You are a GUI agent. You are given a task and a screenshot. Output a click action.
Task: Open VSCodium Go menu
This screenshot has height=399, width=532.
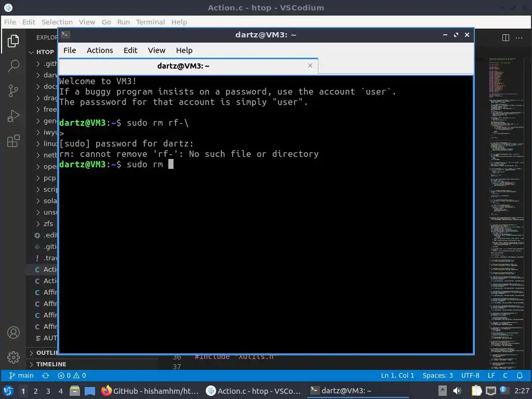tap(106, 22)
